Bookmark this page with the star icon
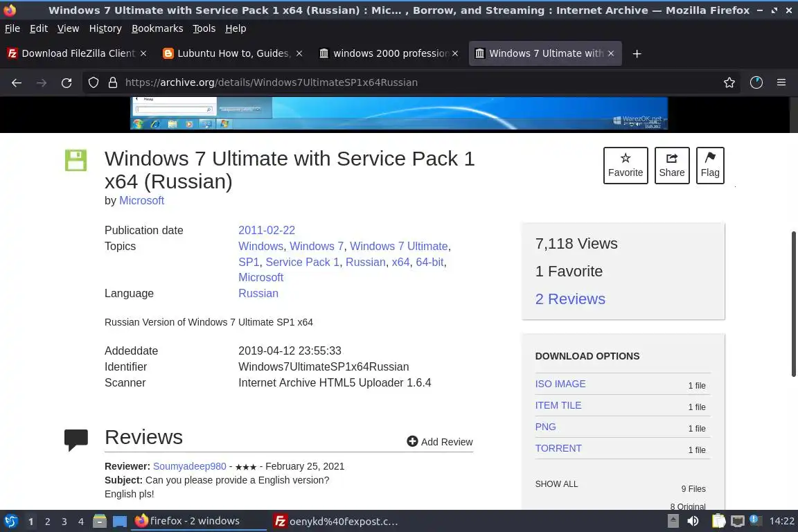Viewport: 798px width, 532px height. tap(729, 82)
